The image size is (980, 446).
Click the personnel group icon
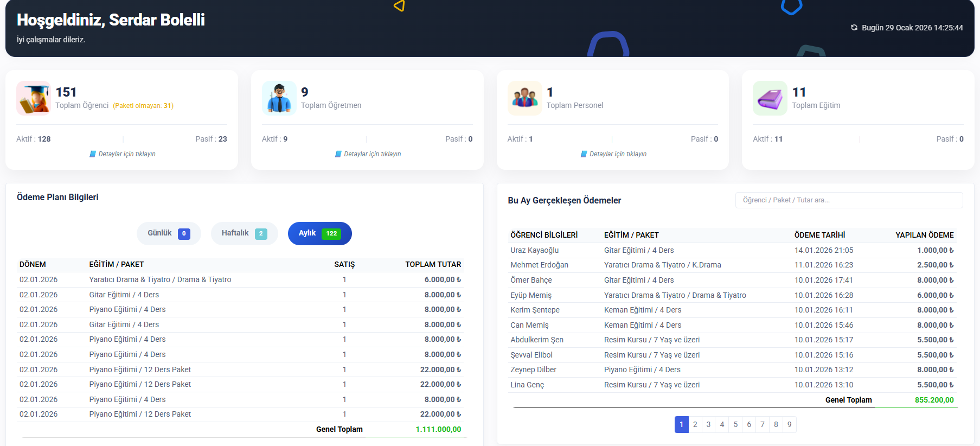tap(524, 98)
